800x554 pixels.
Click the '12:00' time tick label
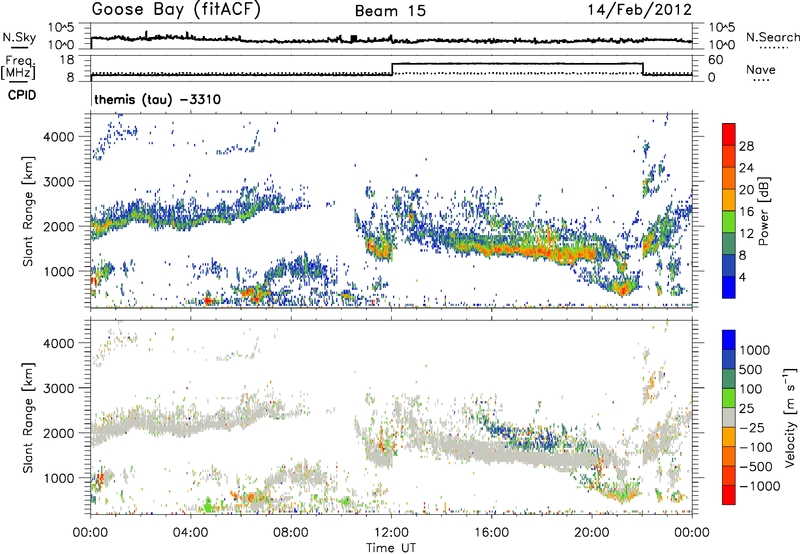(391, 533)
